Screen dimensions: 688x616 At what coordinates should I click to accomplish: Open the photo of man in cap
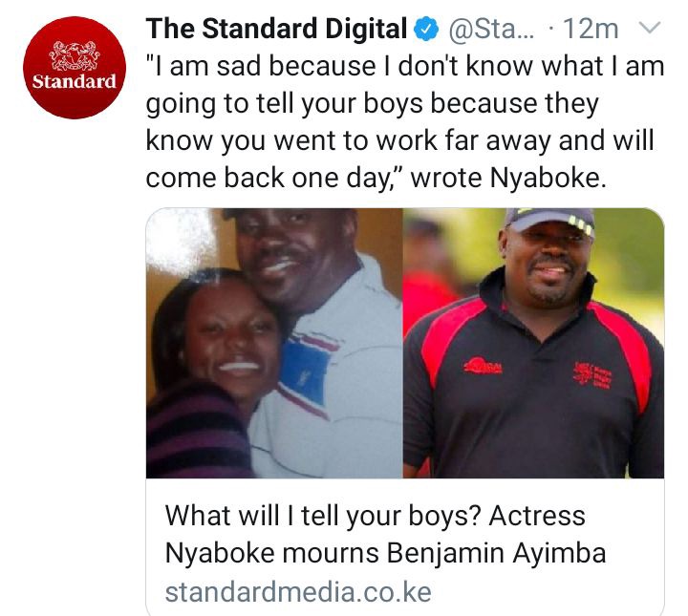(x=533, y=343)
